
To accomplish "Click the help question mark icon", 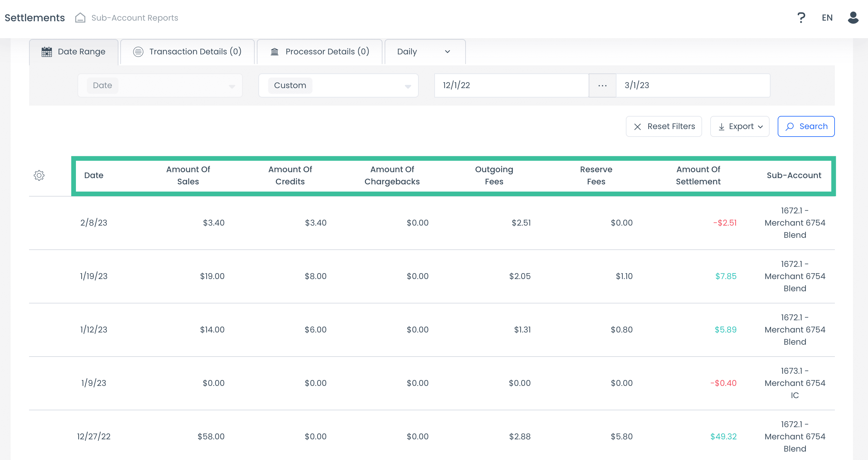I will tap(801, 17).
